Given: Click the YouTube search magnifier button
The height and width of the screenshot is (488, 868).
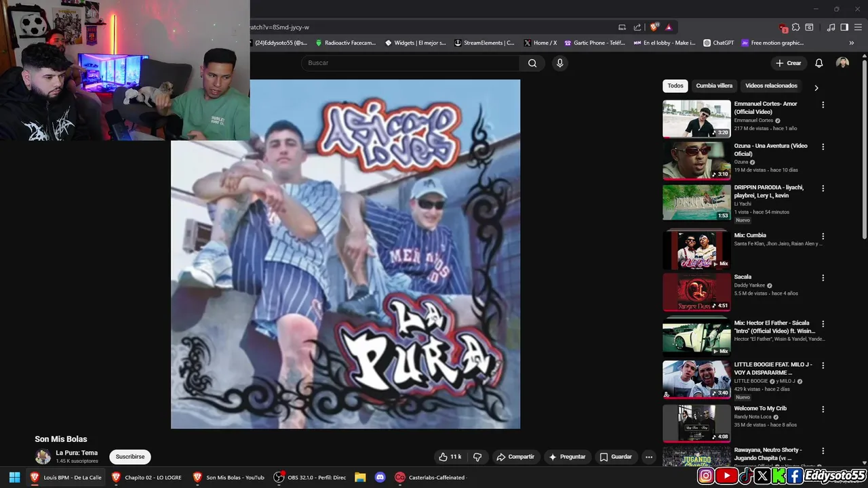Looking at the screenshot, I should click(x=532, y=63).
